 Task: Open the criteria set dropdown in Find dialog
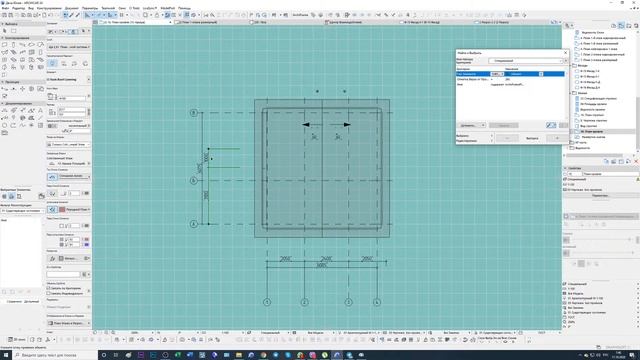tap(526, 61)
